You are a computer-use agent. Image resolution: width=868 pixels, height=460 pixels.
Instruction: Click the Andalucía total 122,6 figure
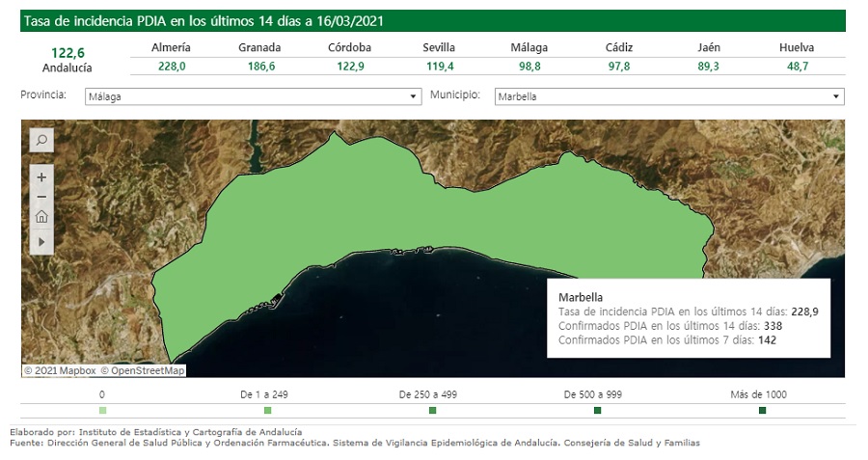(x=68, y=53)
